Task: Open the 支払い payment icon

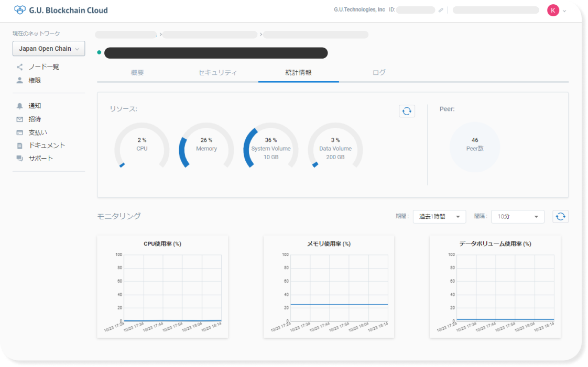Action: tap(18, 132)
